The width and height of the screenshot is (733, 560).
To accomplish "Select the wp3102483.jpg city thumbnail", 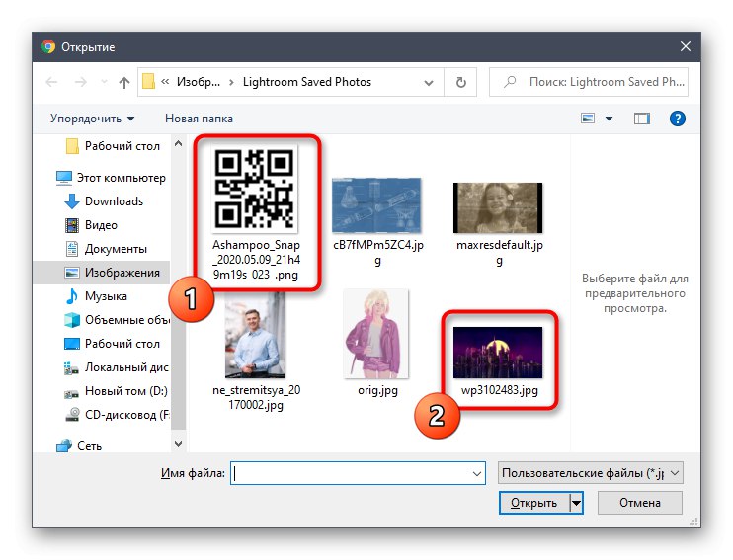I will (498, 353).
